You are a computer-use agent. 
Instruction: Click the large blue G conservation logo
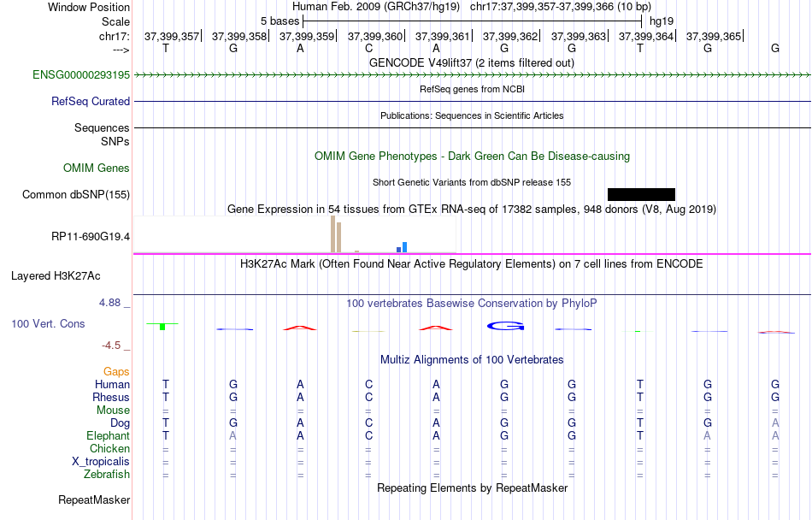coord(505,326)
